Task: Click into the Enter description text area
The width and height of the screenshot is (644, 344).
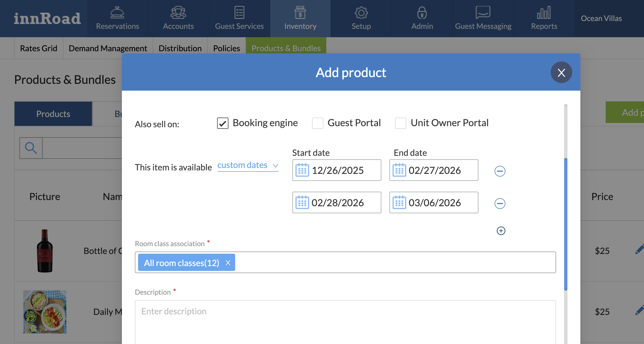Action: 345,321
